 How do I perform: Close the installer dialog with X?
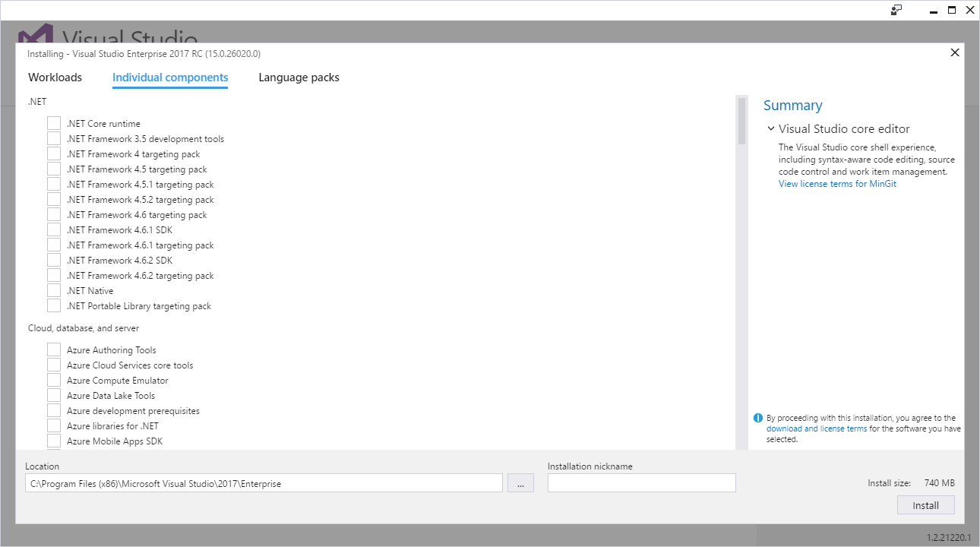[955, 52]
